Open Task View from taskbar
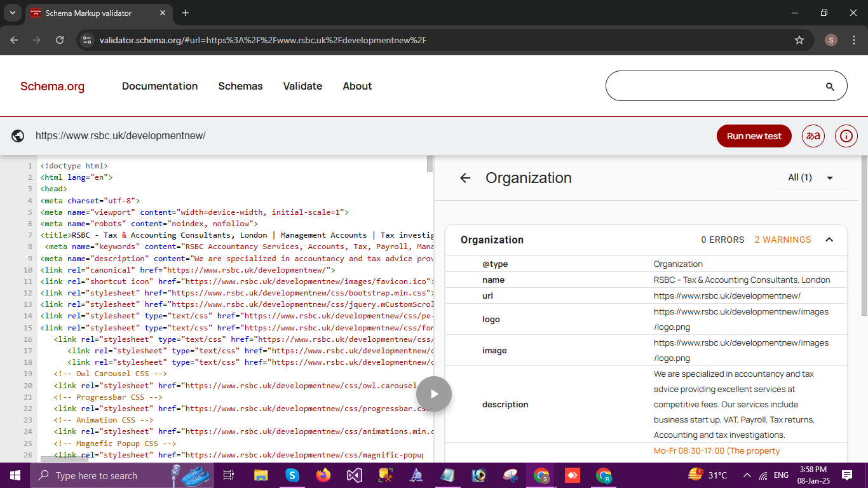This screenshot has width=868, height=488. [x=229, y=475]
